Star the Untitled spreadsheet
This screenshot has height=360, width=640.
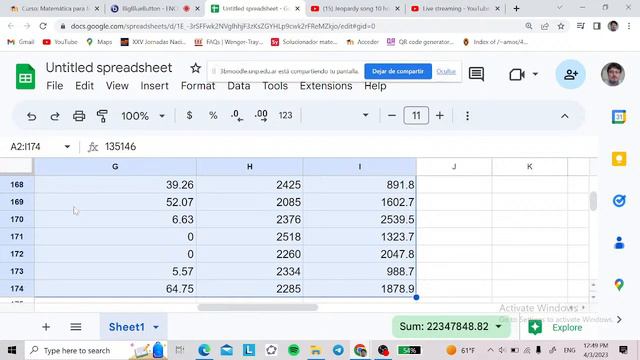click(196, 68)
